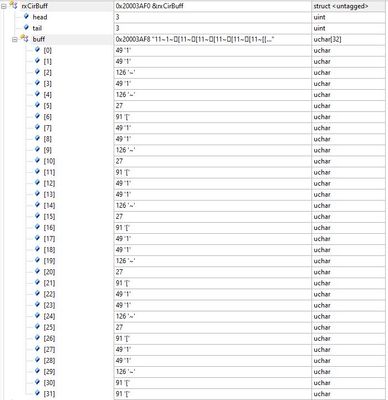Click the value 91 '[' in row [31]
Screen dimensions: 388x400
(x=123, y=394)
